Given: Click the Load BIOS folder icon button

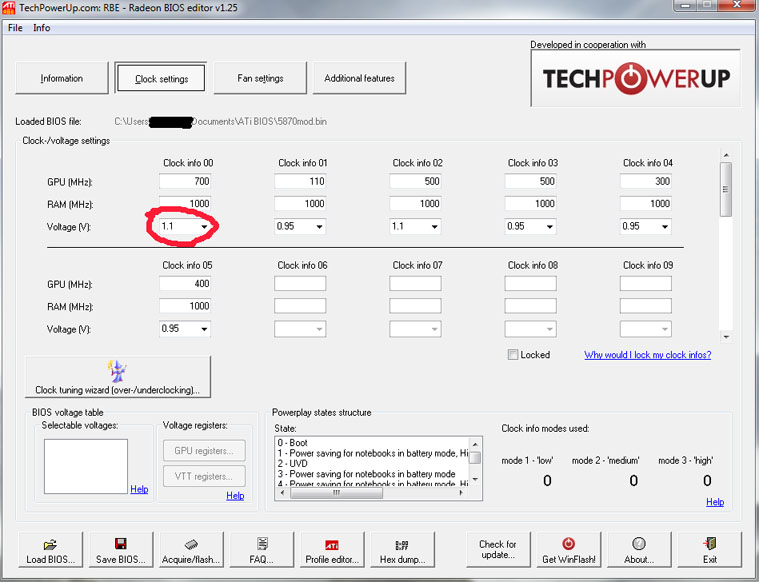Looking at the screenshot, I should tap(50, 550).
